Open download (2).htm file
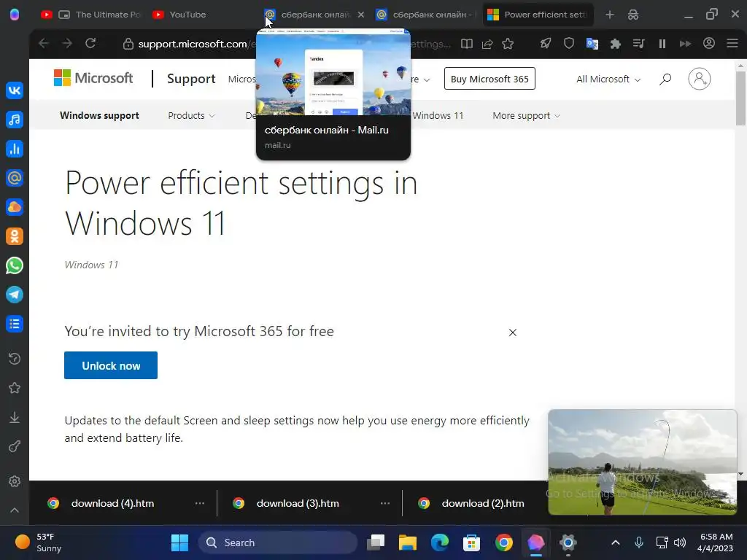Viewport: 747px width, 560px height. [x=483, y=503]
